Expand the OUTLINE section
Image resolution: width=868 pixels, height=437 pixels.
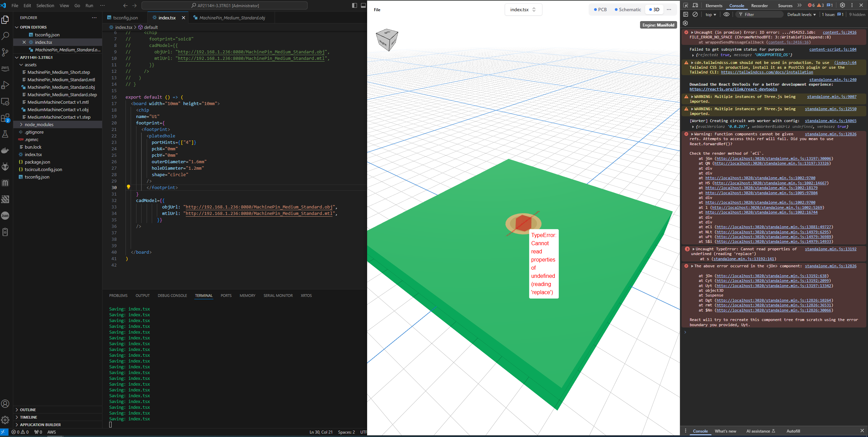(x=28, y=410)
